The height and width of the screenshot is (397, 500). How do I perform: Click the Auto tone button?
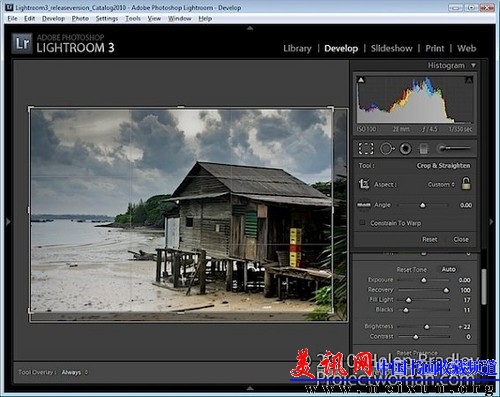click(448, 269)
